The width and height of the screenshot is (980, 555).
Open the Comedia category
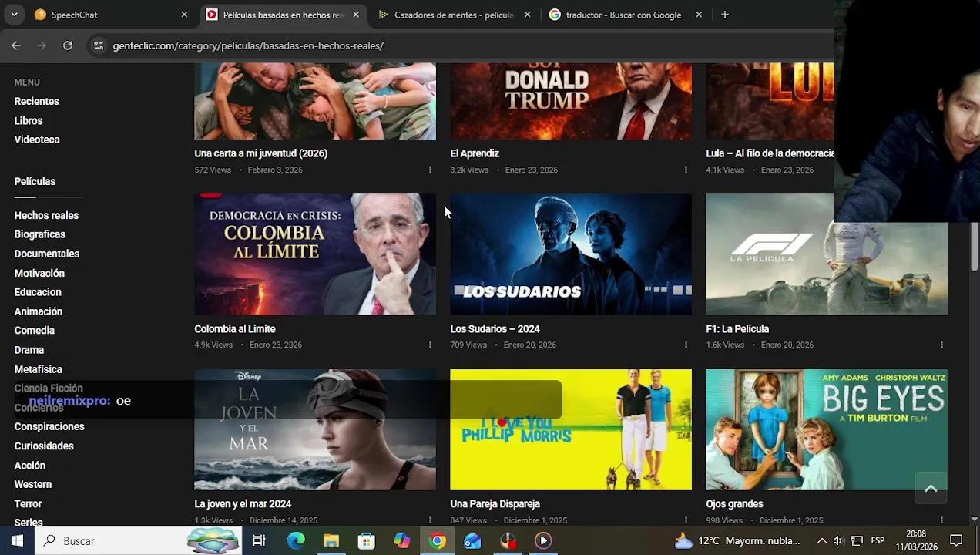34,330
